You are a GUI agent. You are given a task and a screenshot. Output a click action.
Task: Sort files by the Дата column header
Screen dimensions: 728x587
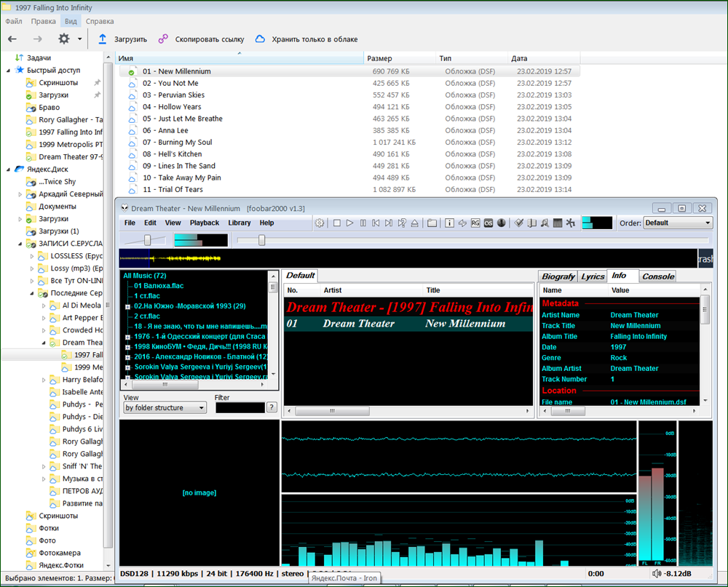[x=544, y=58]
